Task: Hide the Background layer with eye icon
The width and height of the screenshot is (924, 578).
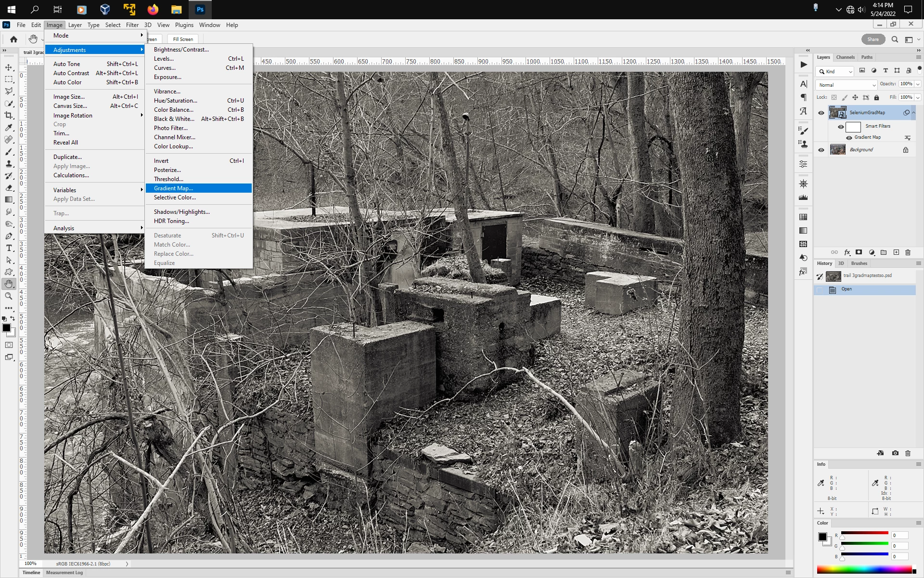Action: point(821,150)
